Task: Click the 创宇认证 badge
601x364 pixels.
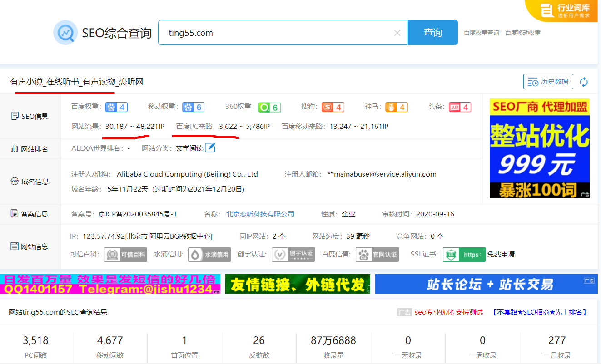Action: pos(293,255)
